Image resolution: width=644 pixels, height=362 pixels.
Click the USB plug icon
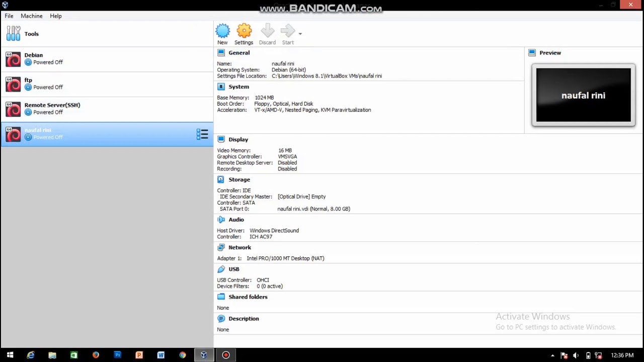pos(221,269)
